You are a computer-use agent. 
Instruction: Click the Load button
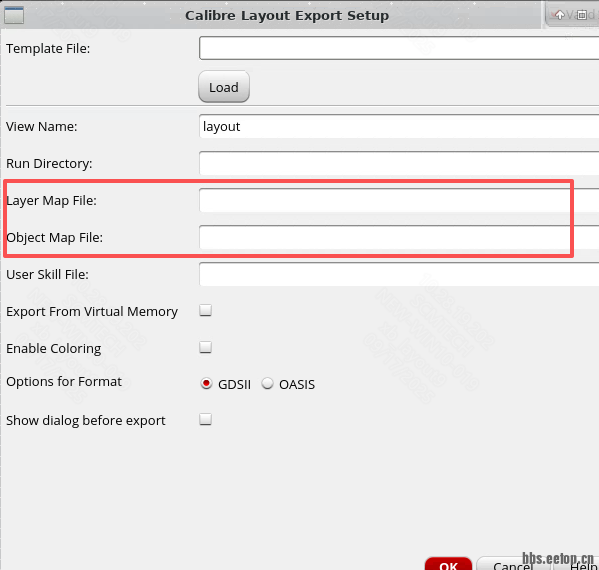tap(224, 87)
